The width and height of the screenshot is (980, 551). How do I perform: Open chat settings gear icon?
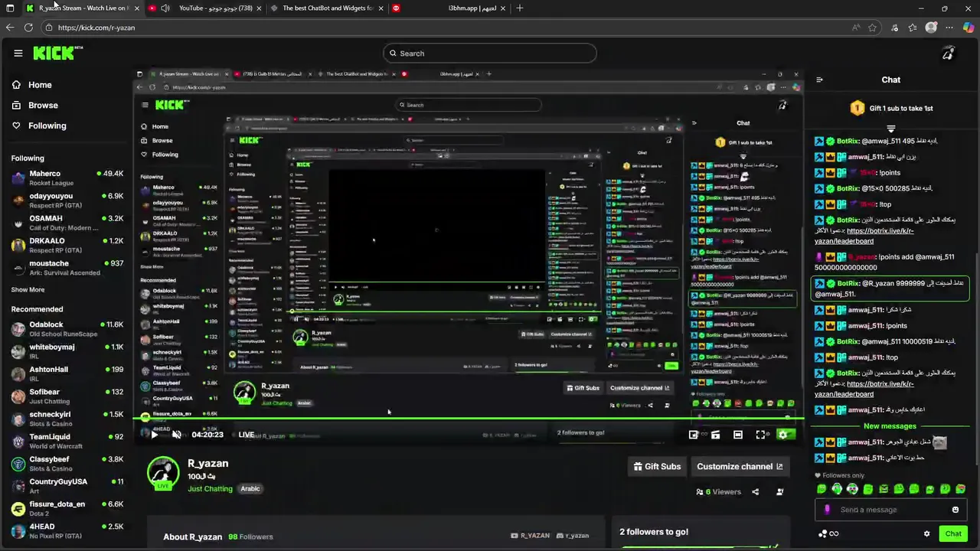click(926, 533)
